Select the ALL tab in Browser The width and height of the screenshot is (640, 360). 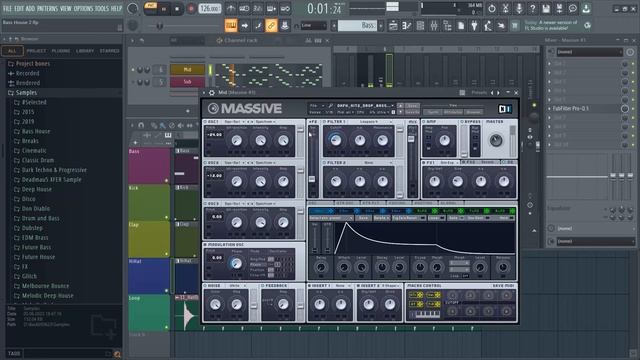pos(12,51)
